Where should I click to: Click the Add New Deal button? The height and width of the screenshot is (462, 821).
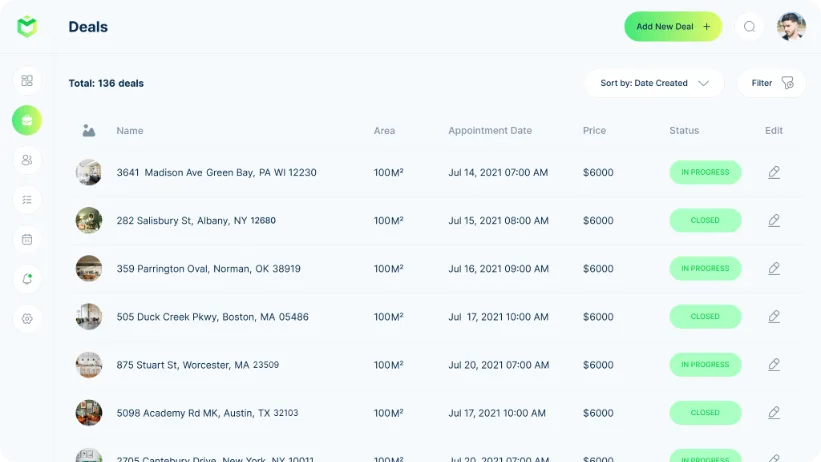click(673, 27)
